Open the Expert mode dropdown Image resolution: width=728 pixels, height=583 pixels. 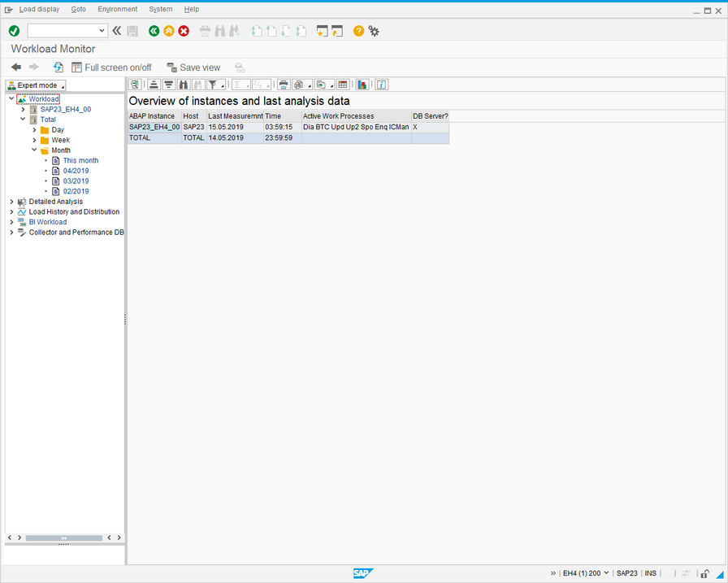pyautogui.click(x=36, y=85)
